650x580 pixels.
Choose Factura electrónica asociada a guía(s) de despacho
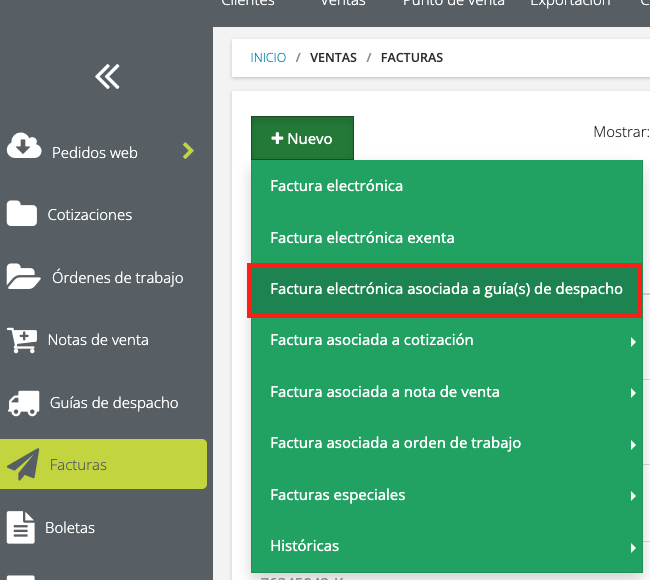point(447,289)
